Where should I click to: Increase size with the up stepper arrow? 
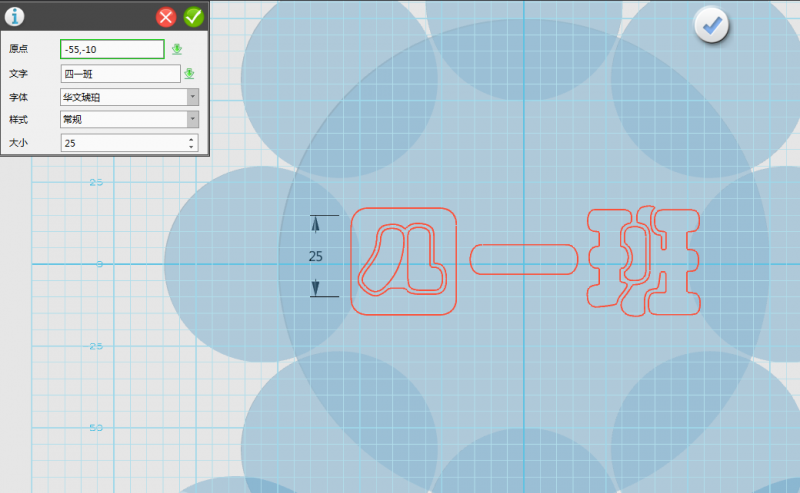pos(191,139)
